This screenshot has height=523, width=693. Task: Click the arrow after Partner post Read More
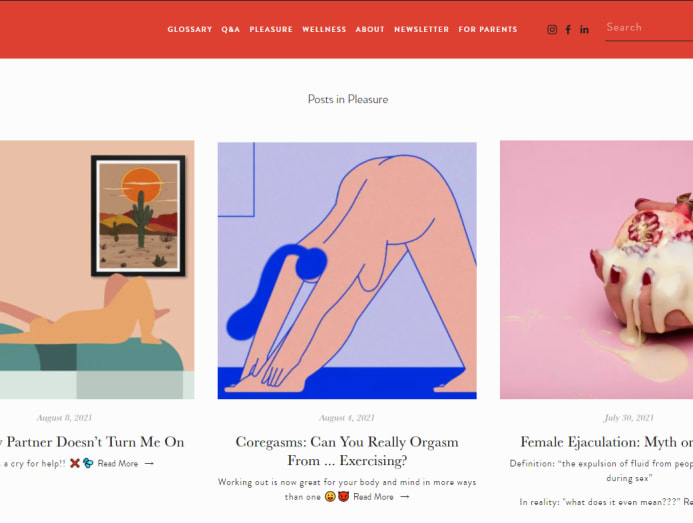[149, 464]
